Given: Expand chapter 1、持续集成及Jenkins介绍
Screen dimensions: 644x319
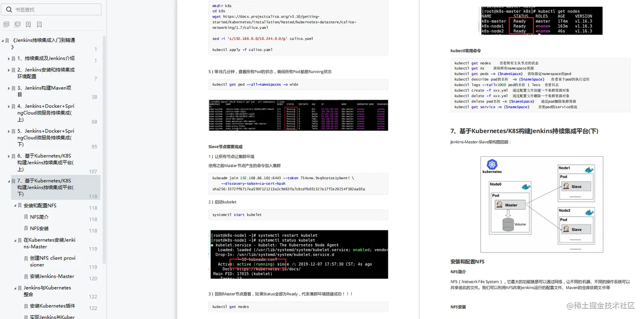Looking at the screenshot, I should [9, 59].
